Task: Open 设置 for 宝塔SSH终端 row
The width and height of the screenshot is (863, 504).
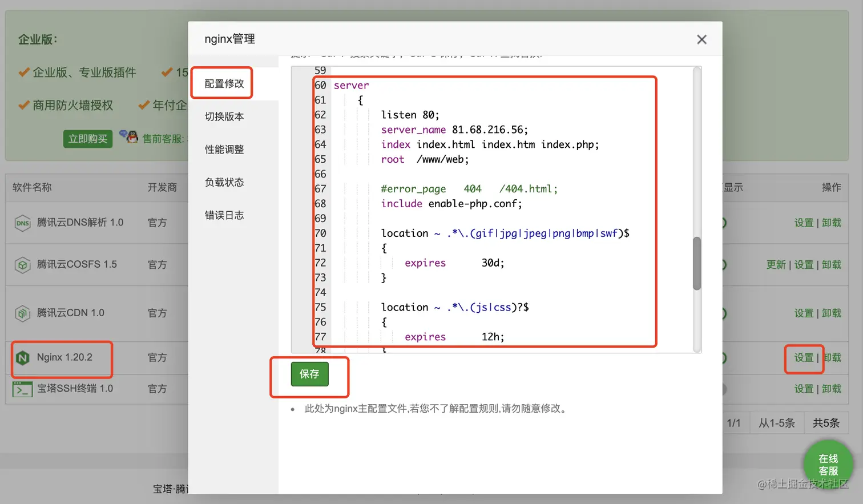Action: coord(804,389)
